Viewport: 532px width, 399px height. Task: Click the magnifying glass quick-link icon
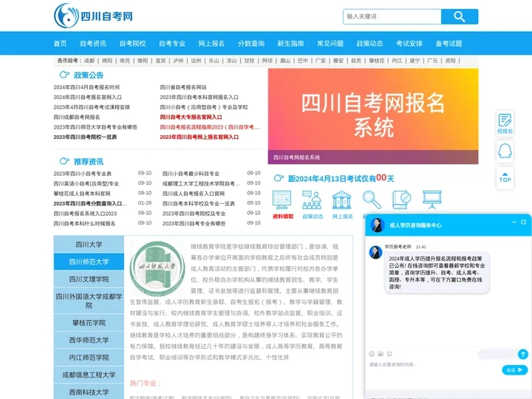[x=372, y=199]
